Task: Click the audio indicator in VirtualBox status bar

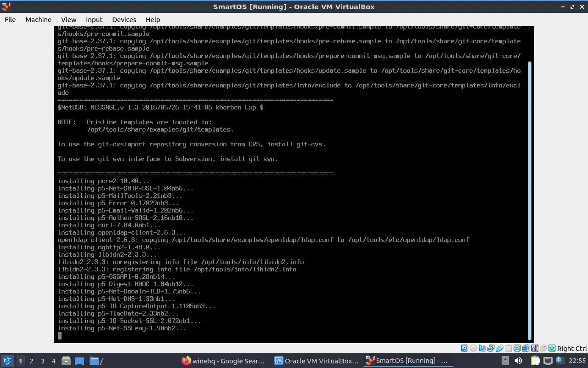Action: point(482,348)
